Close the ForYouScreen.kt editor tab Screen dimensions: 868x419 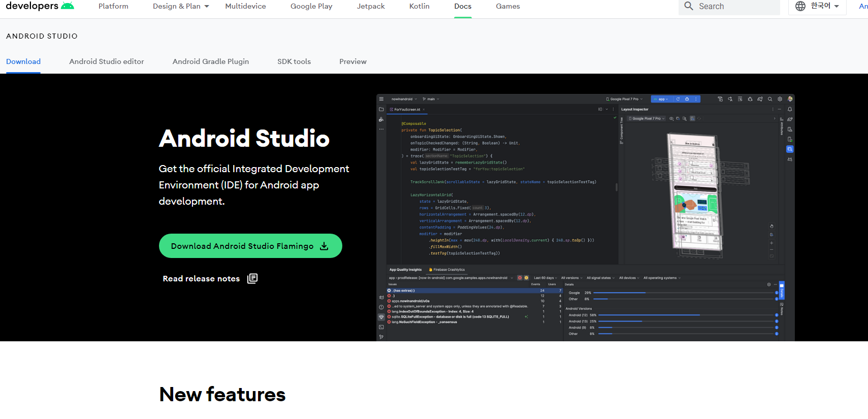pos(424,109)
